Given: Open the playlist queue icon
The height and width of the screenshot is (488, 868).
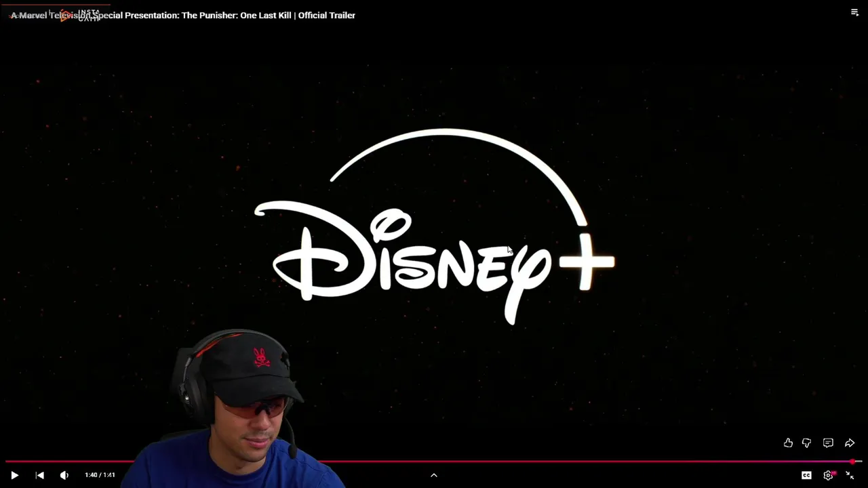Looking at the screenshot, I should (x=854, y=12).
